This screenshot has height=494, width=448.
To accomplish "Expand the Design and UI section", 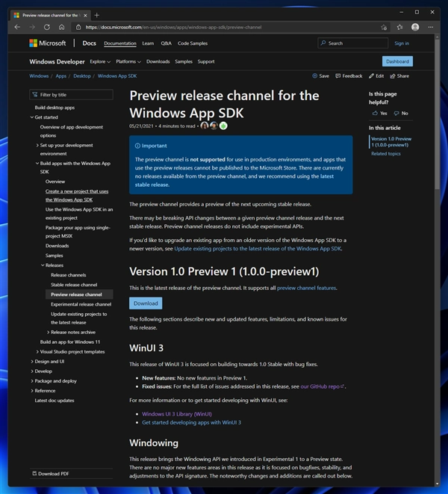I will tap(32, 362).
